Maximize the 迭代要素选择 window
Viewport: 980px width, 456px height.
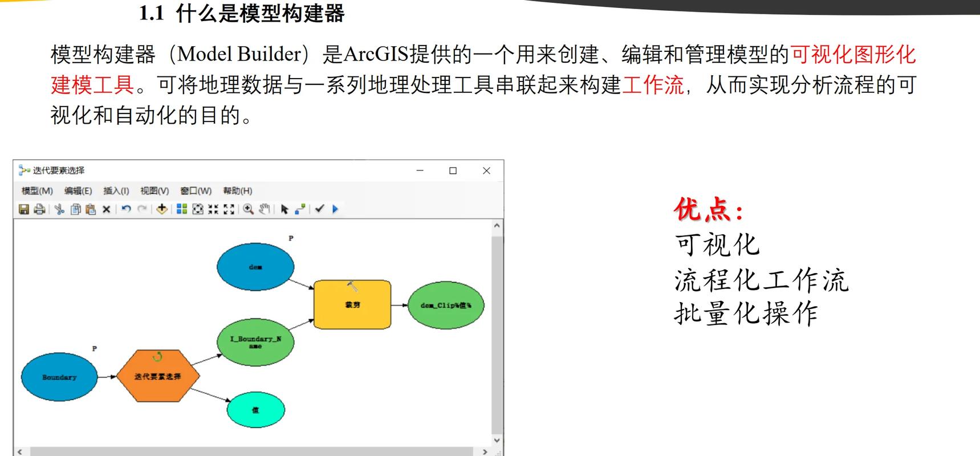pyautogui.click(x=453, y=170)
